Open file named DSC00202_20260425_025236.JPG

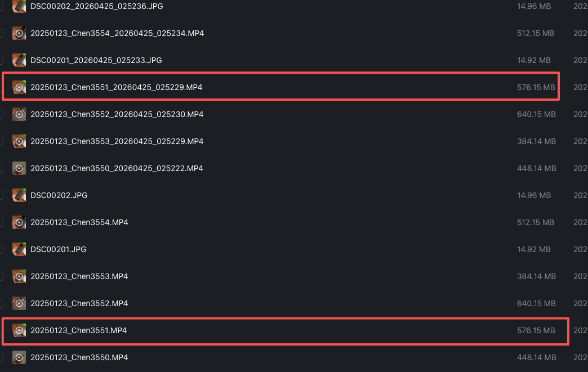point(96,6)
